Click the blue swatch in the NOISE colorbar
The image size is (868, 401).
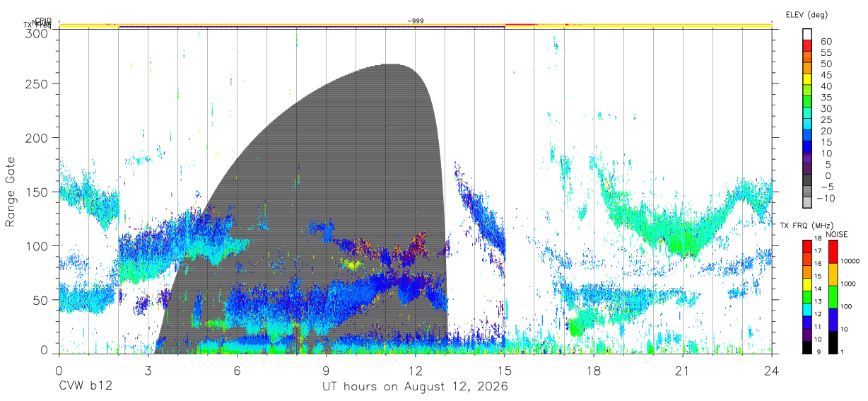[x=833, y=320]
